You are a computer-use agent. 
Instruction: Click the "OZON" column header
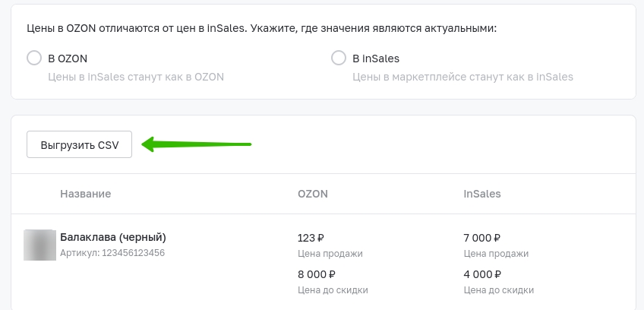click(313, 194)
